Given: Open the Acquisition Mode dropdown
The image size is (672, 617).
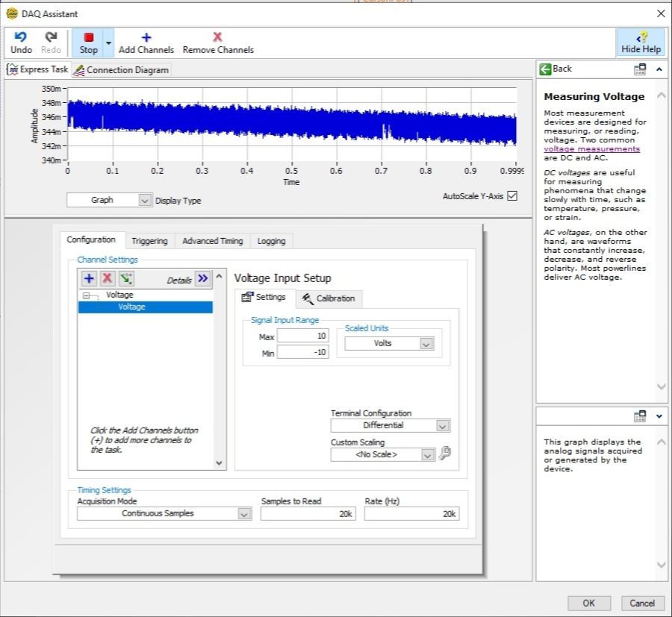Looking at the screenshot, I should (x=244, y=514).
